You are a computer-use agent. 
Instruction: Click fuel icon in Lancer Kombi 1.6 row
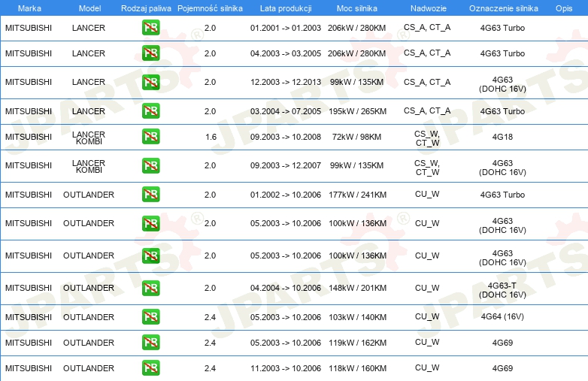[x=150, y=136]
